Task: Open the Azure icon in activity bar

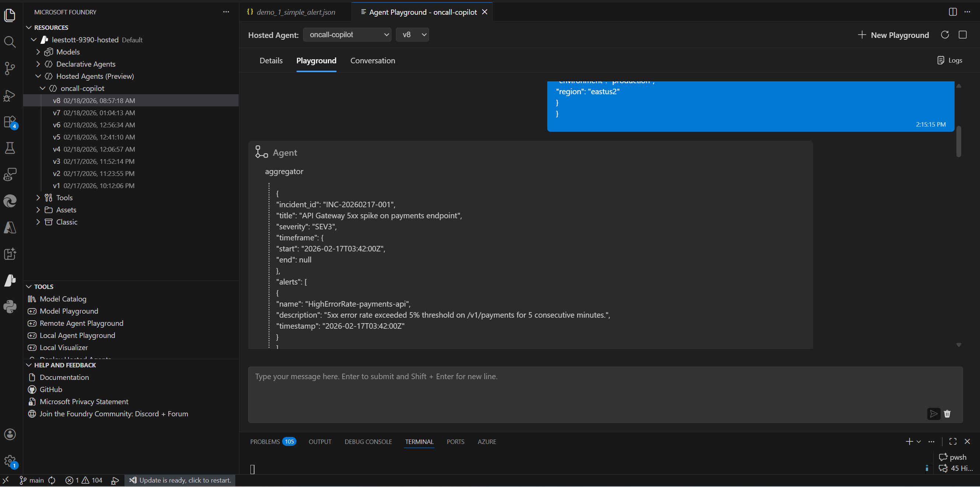Action: (x=10, y=228)
